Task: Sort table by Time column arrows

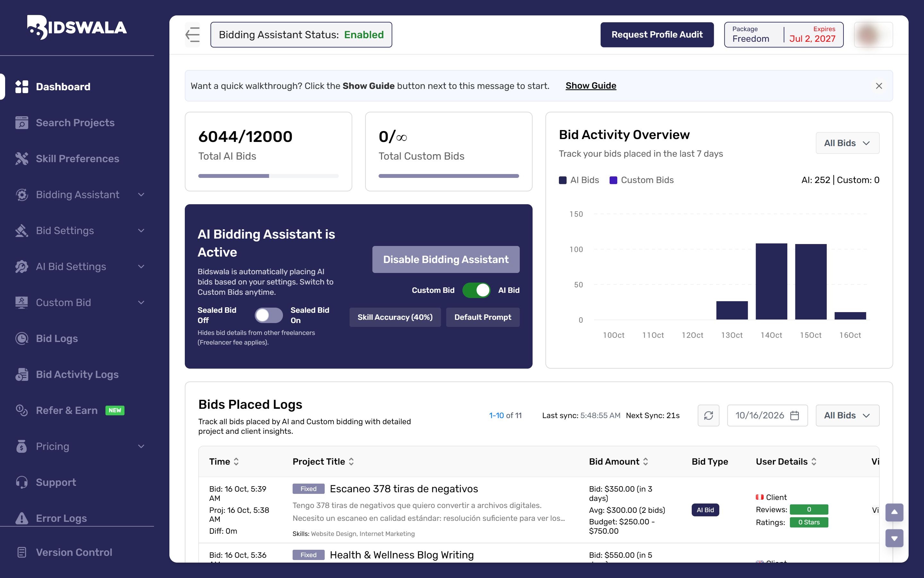Action: (236, 462)
